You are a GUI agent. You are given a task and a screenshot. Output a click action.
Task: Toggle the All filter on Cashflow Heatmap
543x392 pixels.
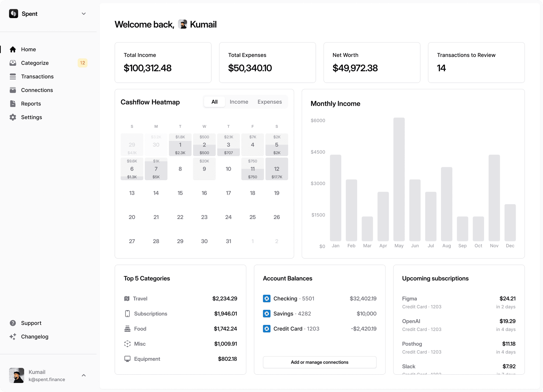214,102
